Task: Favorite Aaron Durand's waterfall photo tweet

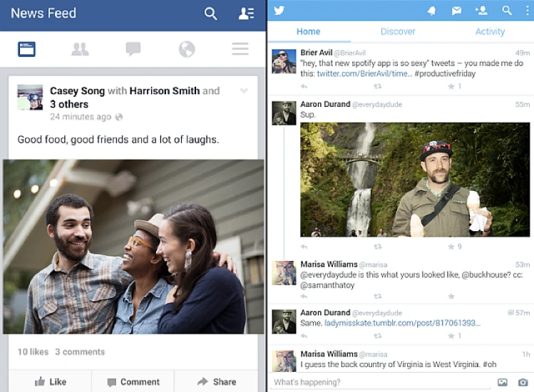Action: [451, 247]
